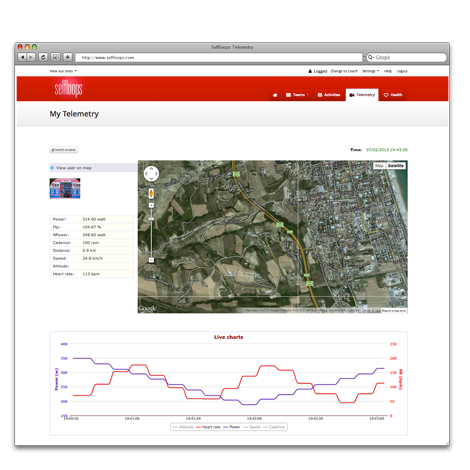Switch to the Activities tab
This screenshot has height=470, width=470.
coord(329,95)
